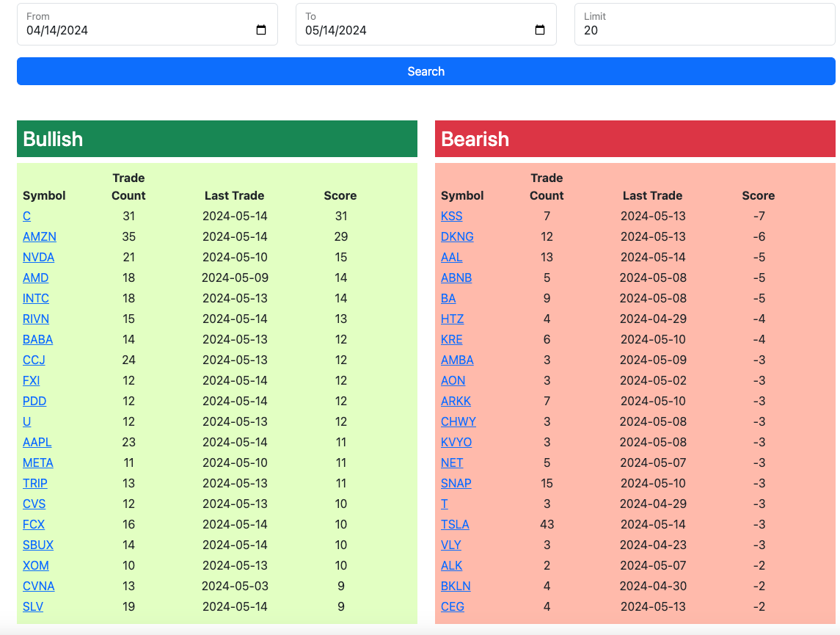The image size is (840, 635).
Task: Focus the Limit input showing 20
Action: tap(704, 25)
